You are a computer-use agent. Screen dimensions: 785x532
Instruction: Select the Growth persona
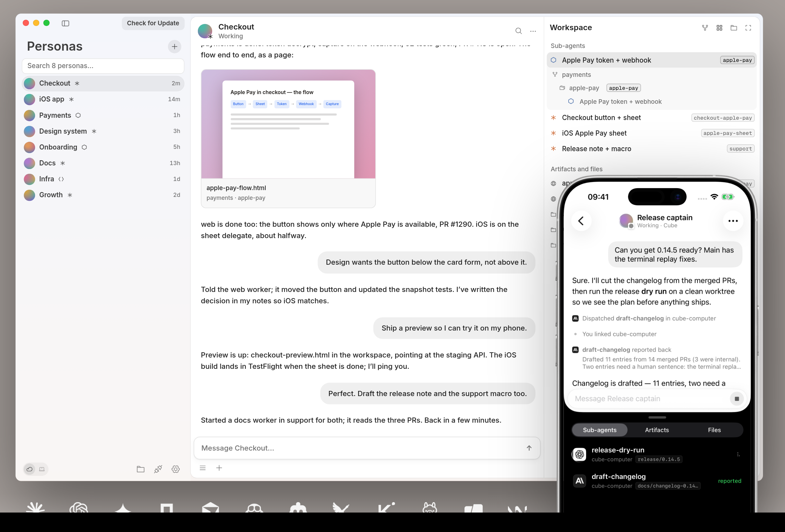coord(103,195)
